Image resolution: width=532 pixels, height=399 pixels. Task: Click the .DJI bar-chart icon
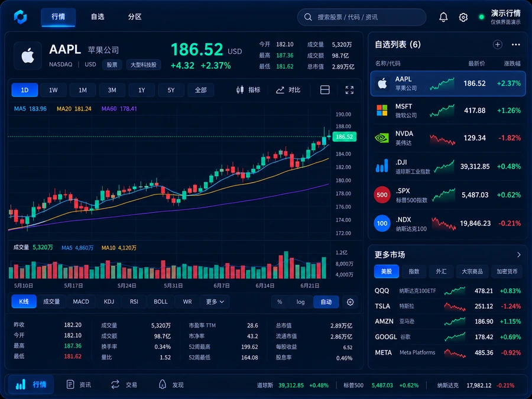(x=382, y=166)
